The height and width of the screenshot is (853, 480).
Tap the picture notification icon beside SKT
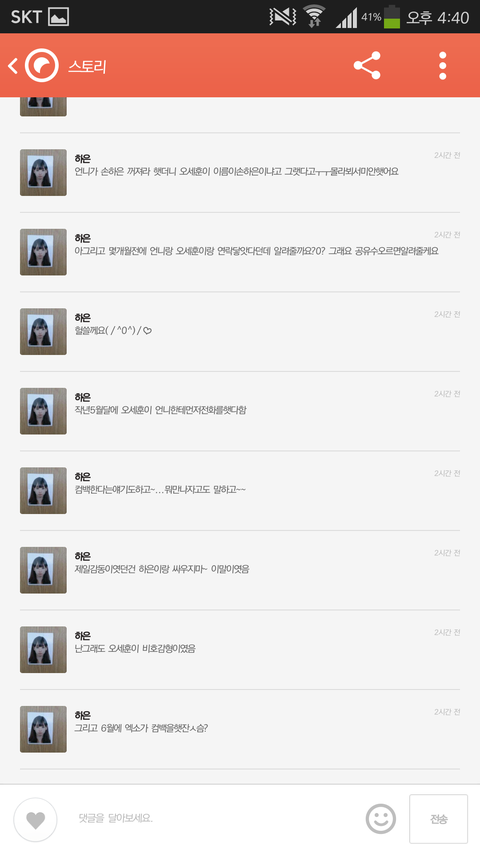[59, 17]
